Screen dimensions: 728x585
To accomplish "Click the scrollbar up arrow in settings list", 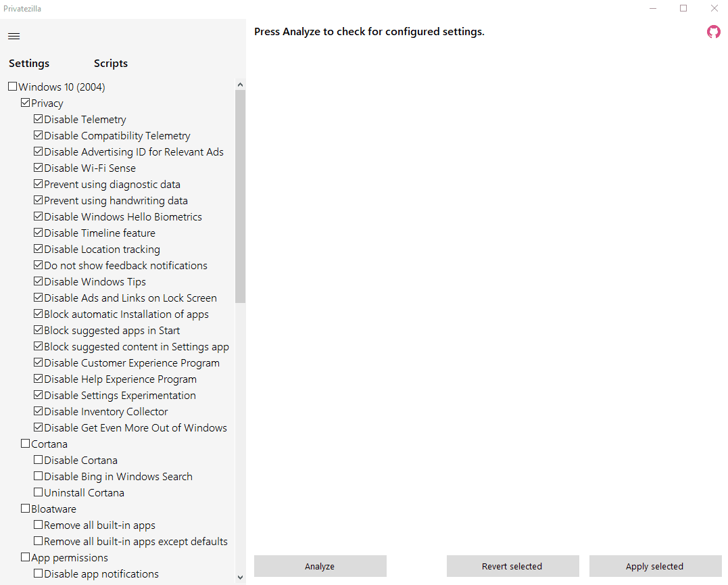I will click(x=240, y=85).
